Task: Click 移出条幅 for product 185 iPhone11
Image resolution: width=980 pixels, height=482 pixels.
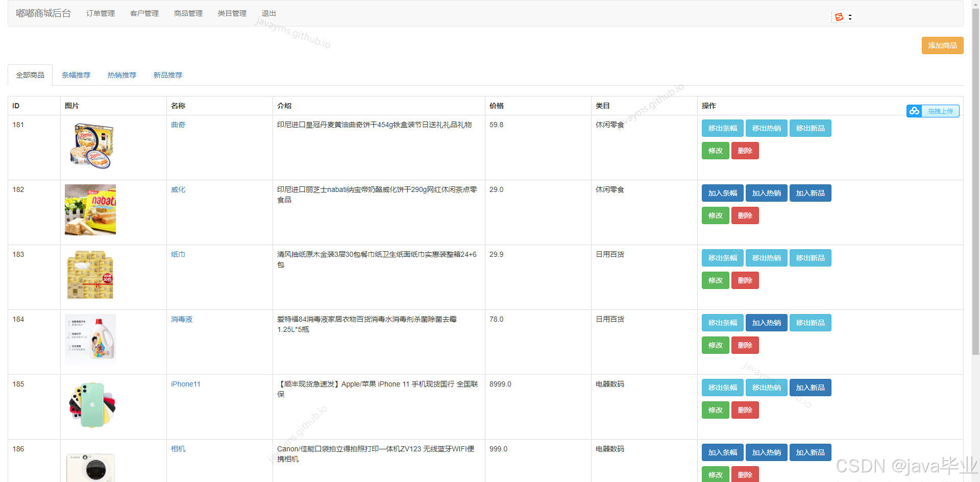Action: click(723, 388)
